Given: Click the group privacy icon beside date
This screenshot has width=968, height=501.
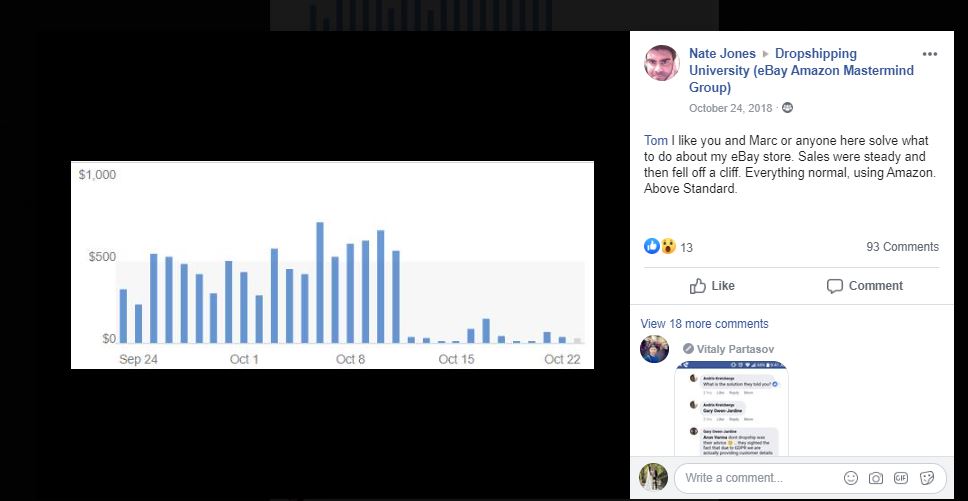Looking at the screenshot, I should (x=787, y=108).
